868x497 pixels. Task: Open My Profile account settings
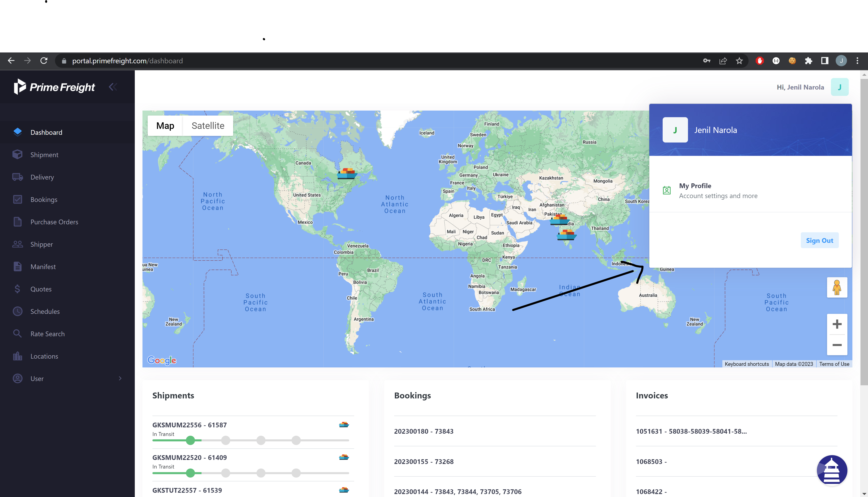click(x=750, y=190)
